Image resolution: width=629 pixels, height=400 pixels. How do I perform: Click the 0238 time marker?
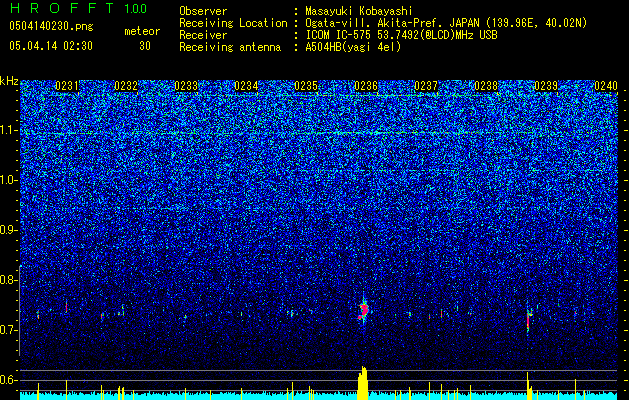(486, 86)
